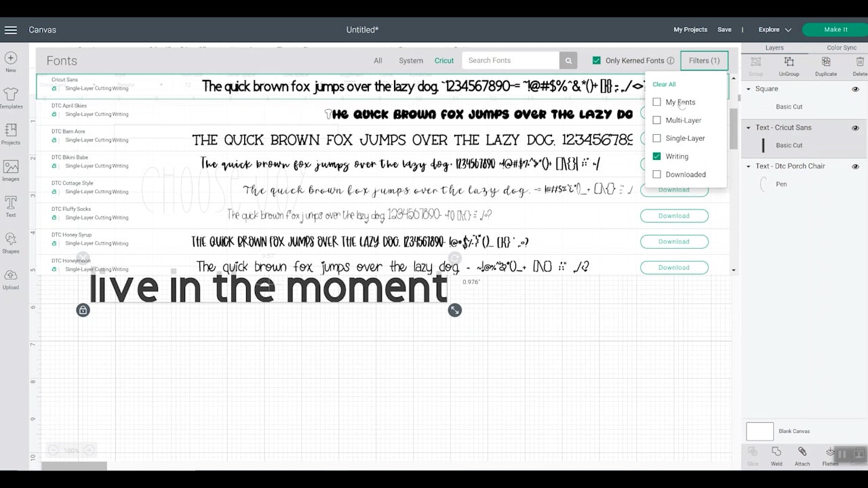Download the DTC Fluffy Socks font
The height and width of the screenshot is (488, 868).
674,216
